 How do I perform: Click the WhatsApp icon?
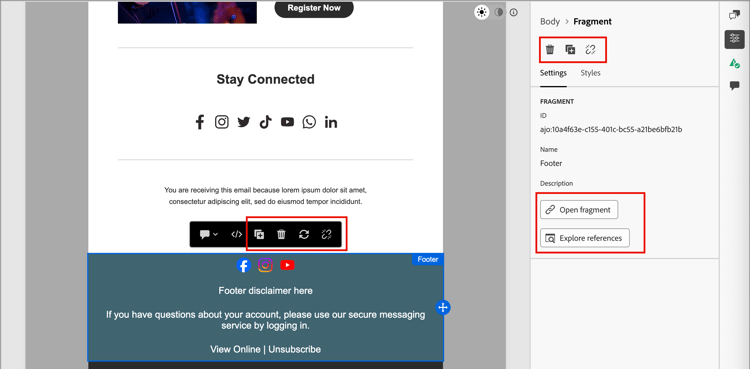click(x=309, y=122)
